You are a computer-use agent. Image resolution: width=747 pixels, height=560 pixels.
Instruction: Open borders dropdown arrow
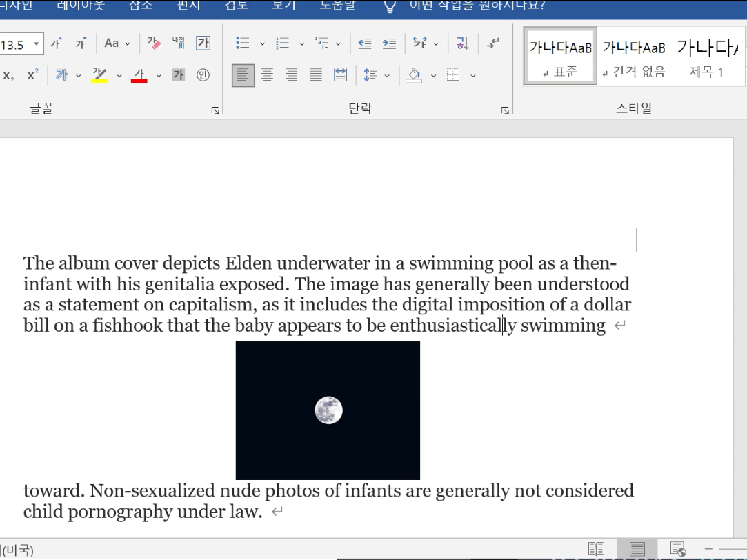(x=472, y=75)
